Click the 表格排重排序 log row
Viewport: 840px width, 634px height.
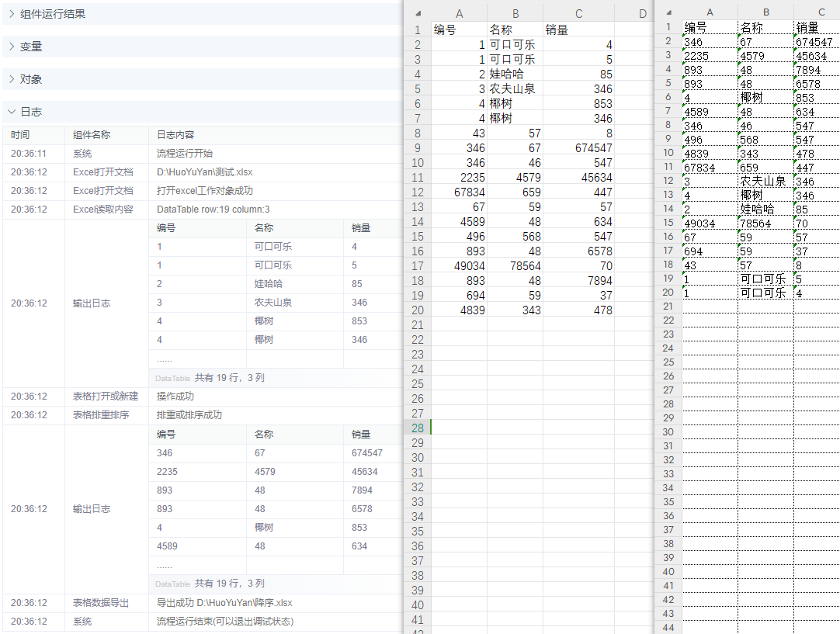tap(102, 415)
